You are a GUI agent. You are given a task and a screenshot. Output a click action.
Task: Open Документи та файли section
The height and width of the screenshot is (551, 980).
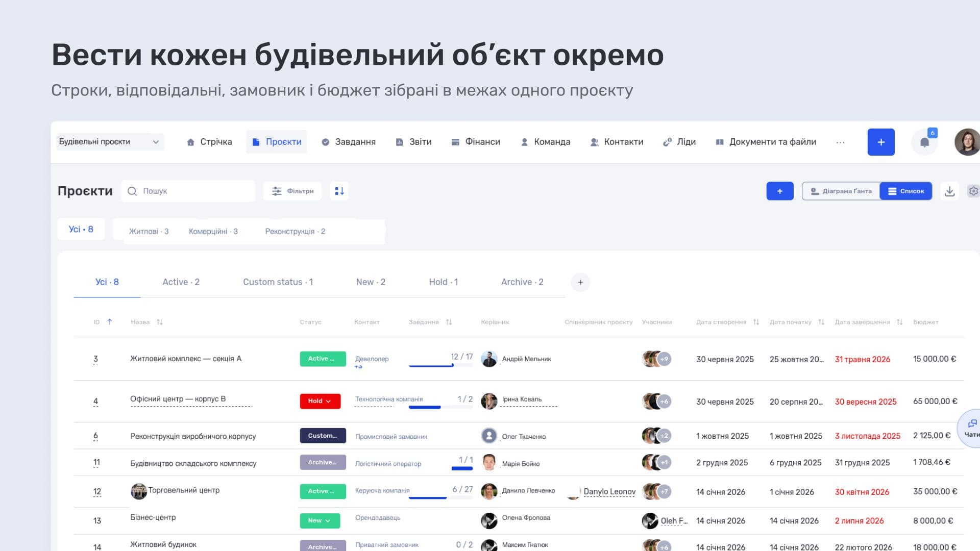[766, 142]
